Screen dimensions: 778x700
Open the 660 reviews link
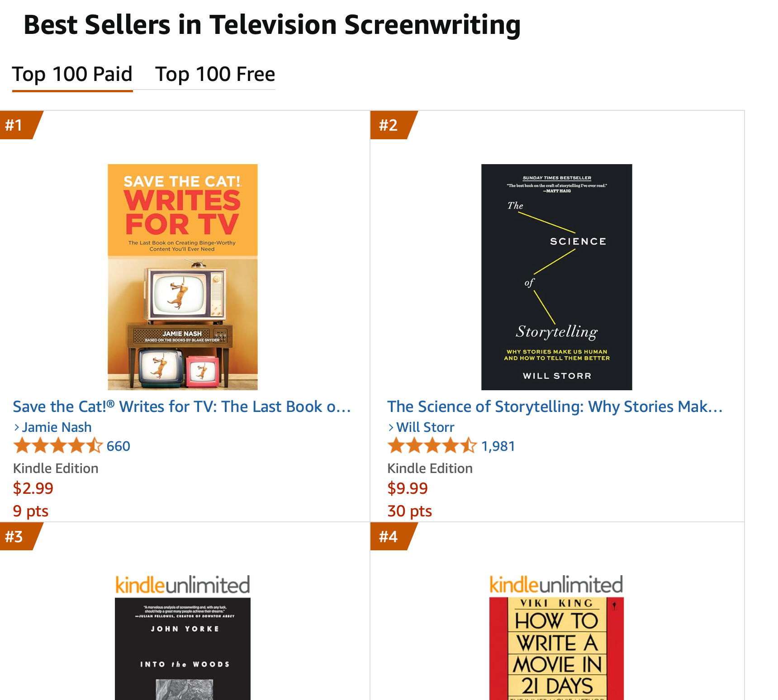[119, 446]
